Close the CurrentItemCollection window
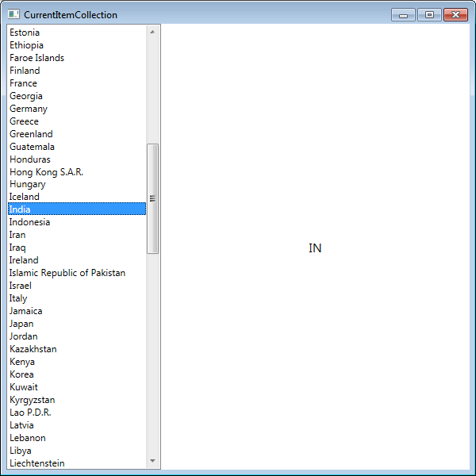 click(x=455, y=15)
